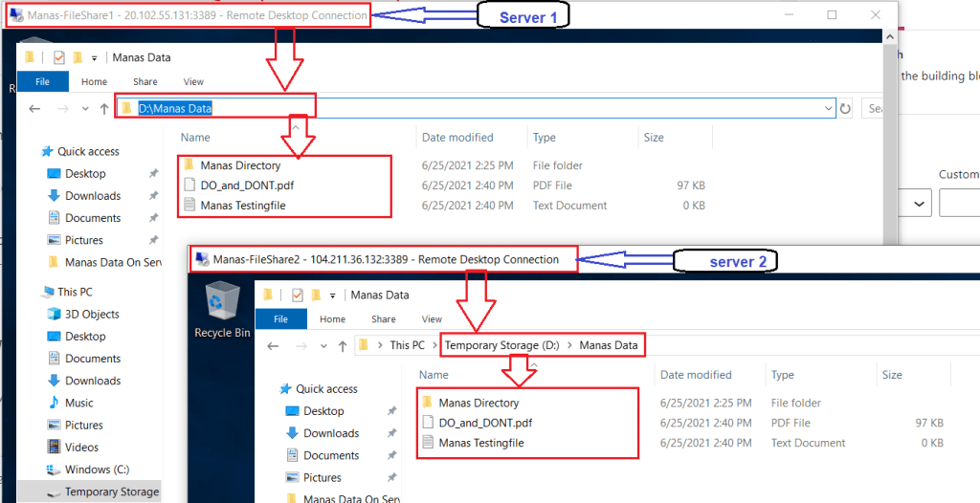Viewport: 980px width, 503px height.
Task: Select Manas Testingfile in Server 1 file list
Action: [242, 205]
